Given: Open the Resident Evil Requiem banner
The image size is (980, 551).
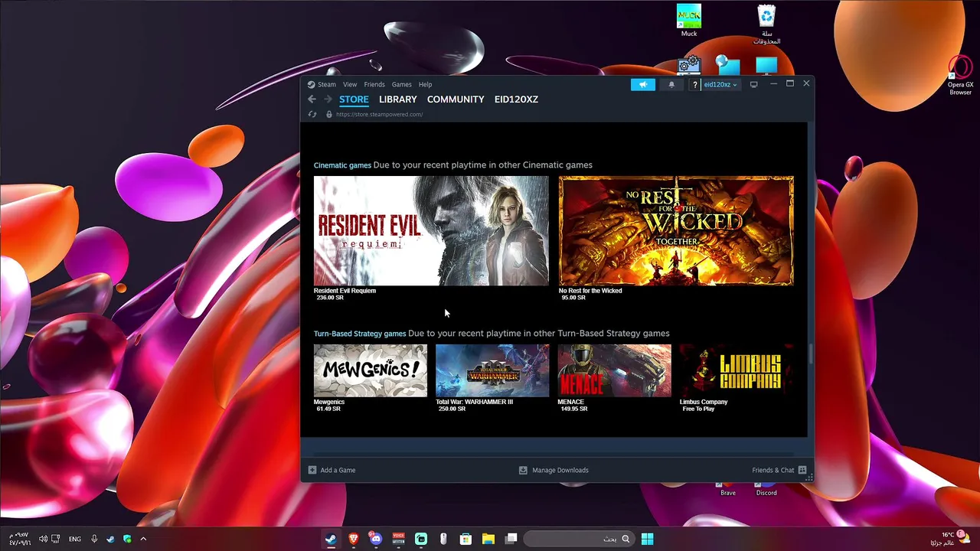Looking at the screenshot, I should [431, 231].
